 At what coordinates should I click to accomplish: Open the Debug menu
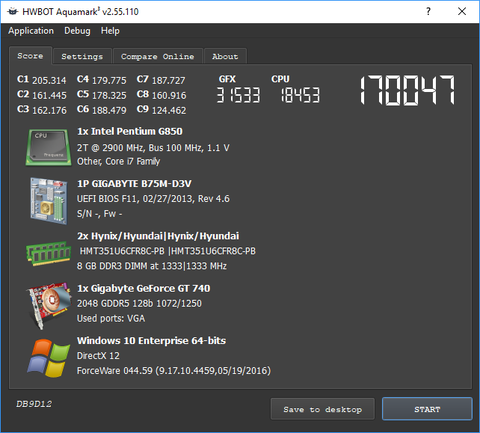pos(77,31)
